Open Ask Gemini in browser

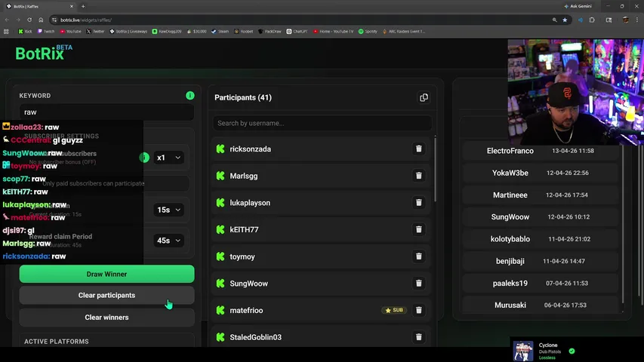click(x=578, y=6)
